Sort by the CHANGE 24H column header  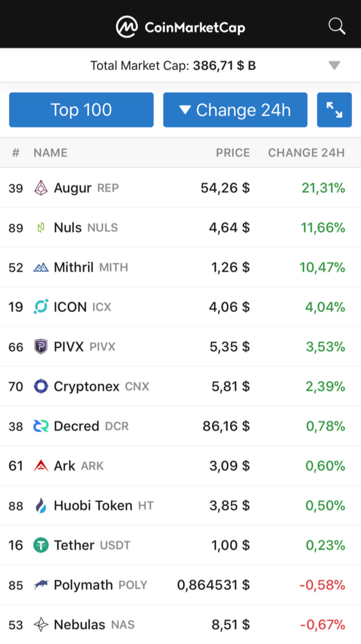[x=306, y=153]
